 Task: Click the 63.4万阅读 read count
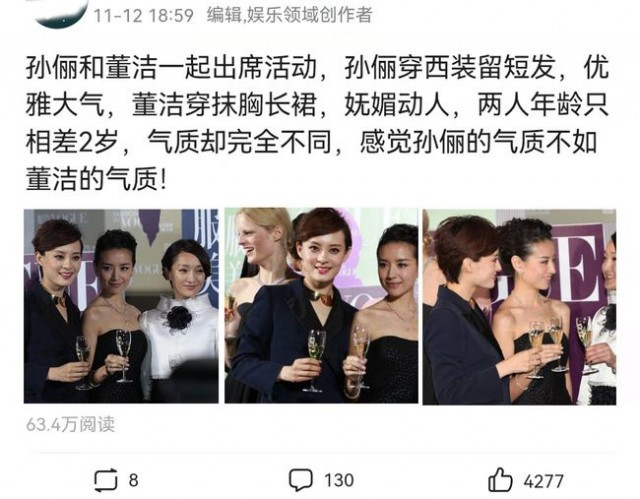pos(70,425)
